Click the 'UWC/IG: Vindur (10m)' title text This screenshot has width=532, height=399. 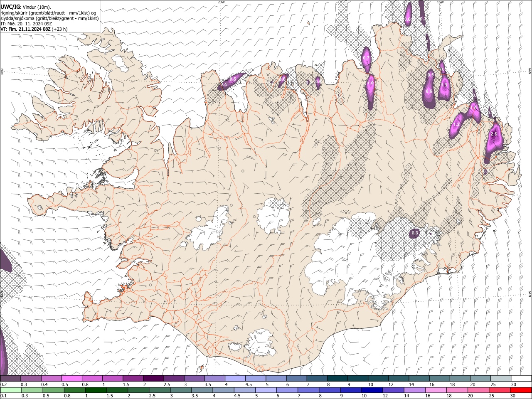26,7
